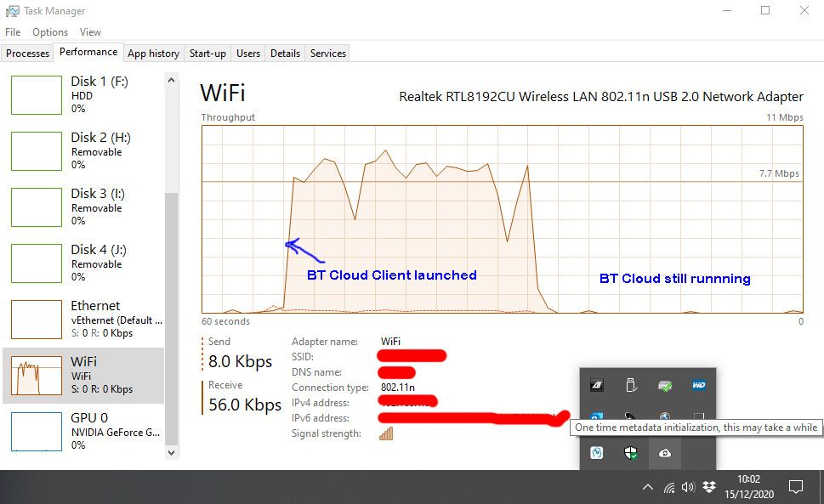824x504 pixels.
Task: Select Disk 1 (F:) in sidebar
Action: click(x=85, y=94)
